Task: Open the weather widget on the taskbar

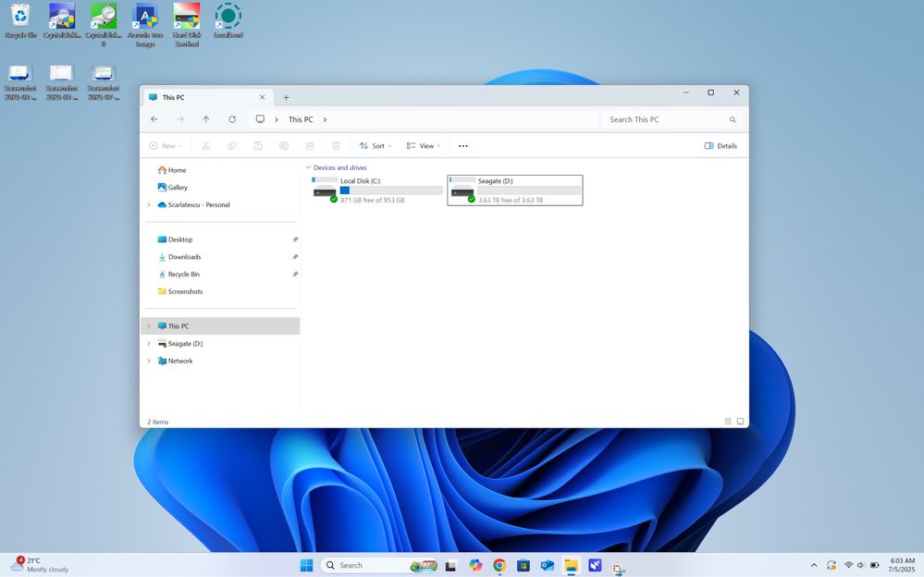Action: (40, 565)
